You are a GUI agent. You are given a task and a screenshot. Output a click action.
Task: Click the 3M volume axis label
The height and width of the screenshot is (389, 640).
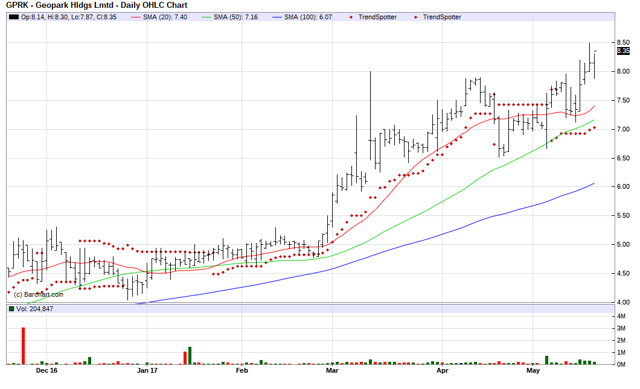click(x=621, y=328)
